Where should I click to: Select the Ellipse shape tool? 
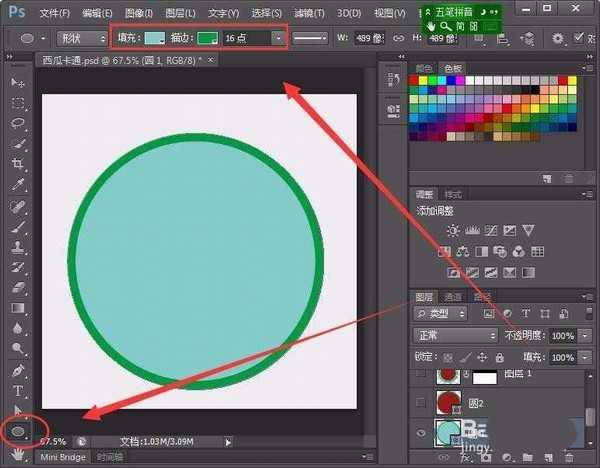(18, 431)
